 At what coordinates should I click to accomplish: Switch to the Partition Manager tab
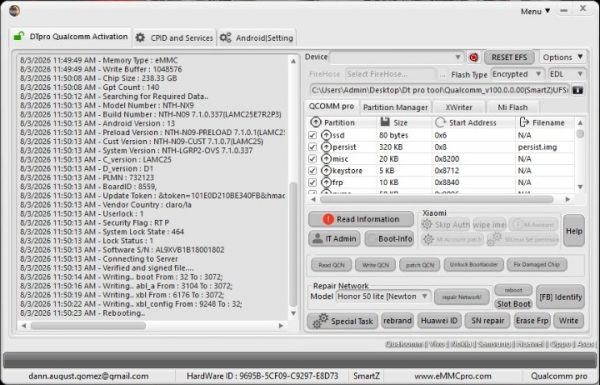click(395, 108)
